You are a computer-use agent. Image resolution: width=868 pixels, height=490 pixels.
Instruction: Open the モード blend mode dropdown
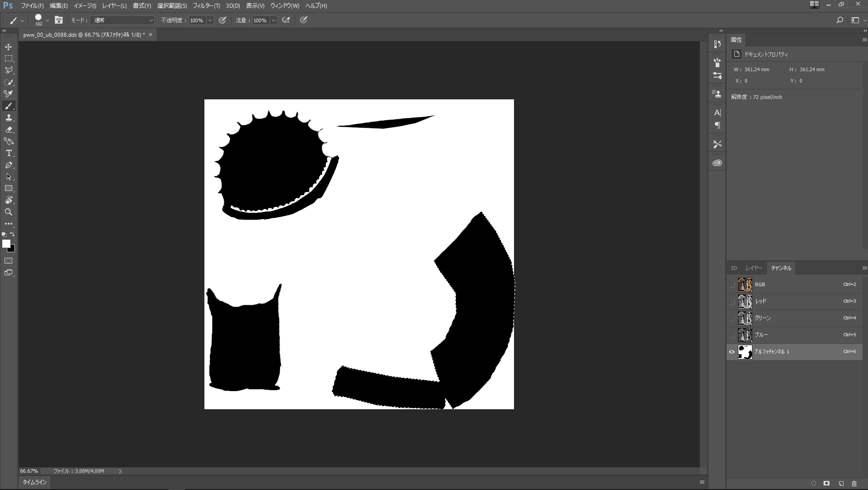point(122,20)
